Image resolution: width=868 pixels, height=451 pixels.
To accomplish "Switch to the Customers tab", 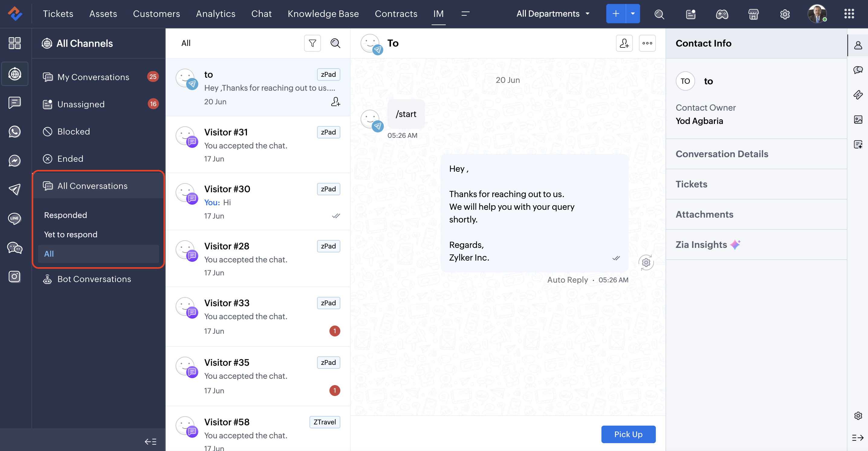I will pyautogui.click(x=156, y=14).
